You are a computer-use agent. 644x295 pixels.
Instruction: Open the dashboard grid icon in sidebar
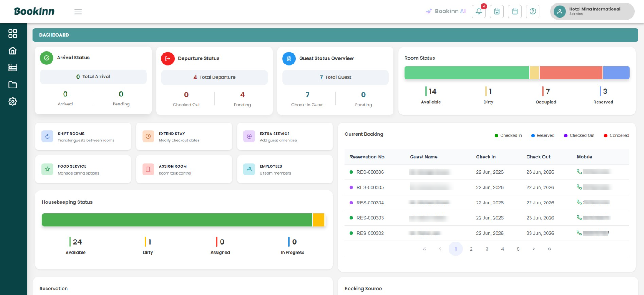[x=13, y=34]
